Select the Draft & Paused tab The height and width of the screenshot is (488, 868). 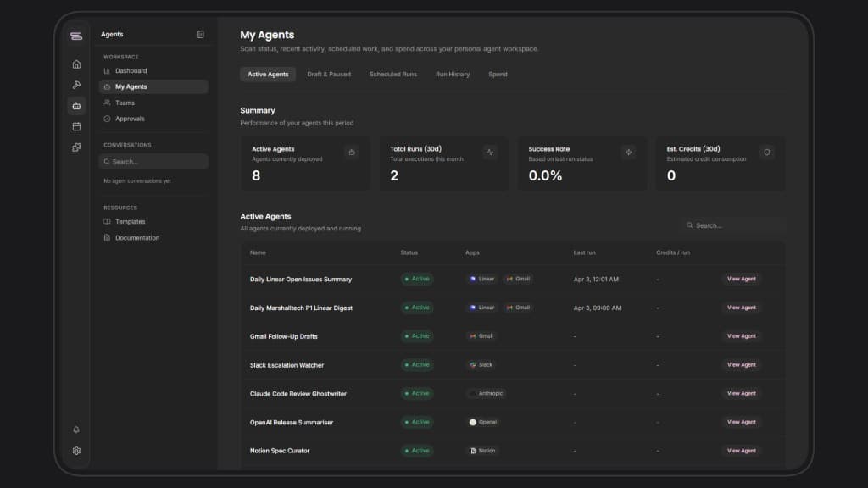point(329,74)
